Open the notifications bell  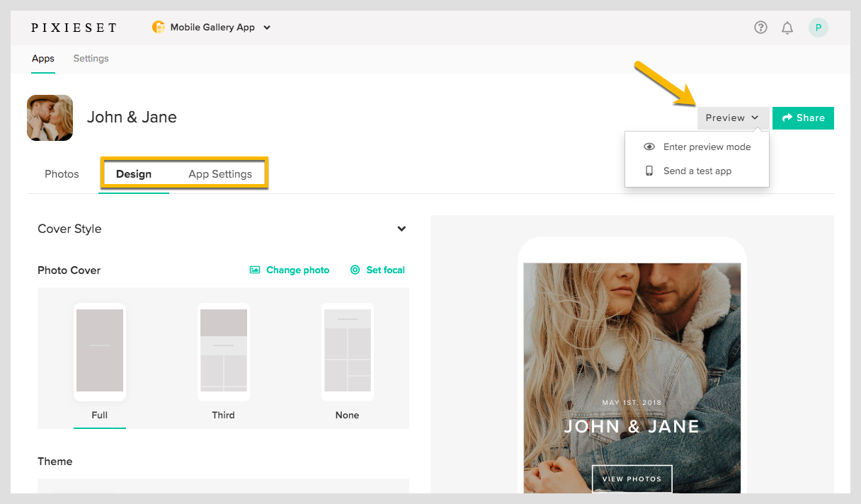(787, 28)
